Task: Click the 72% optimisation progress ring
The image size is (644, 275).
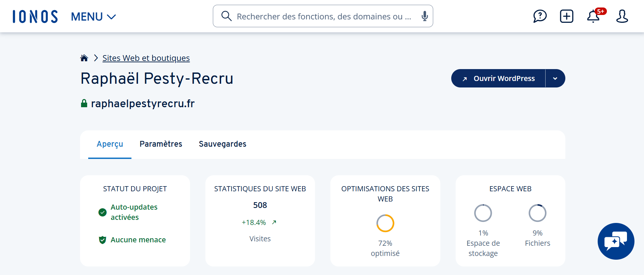Action: 385,223
